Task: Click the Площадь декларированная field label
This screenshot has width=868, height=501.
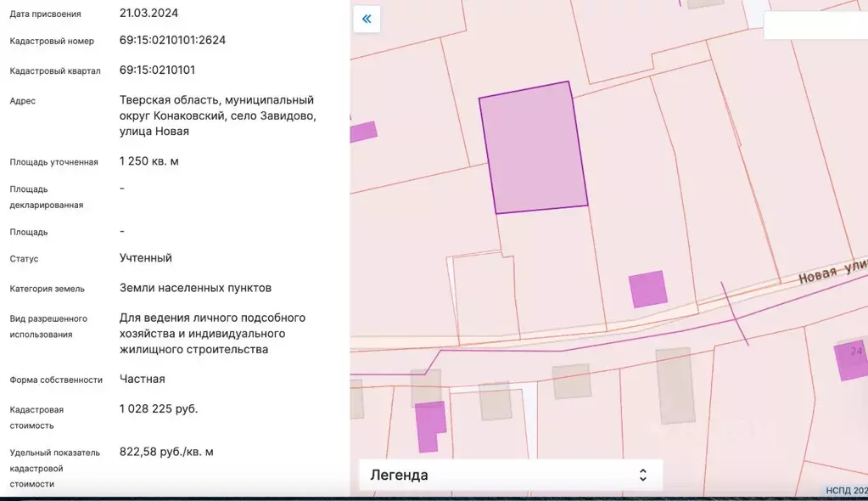Action: point(47,197)
